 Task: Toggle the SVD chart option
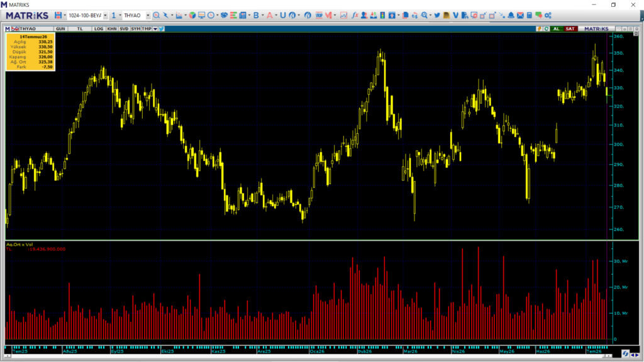[x=124, y=29]
